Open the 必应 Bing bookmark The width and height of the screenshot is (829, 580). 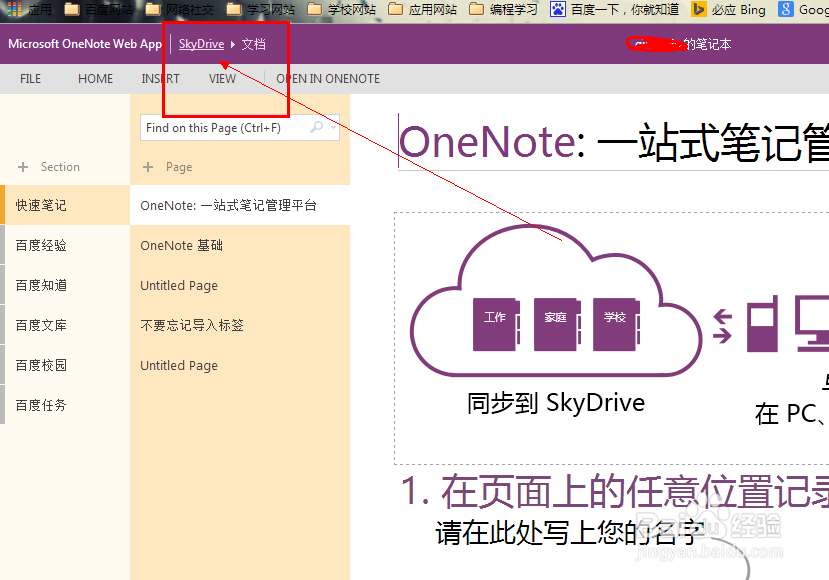(729, 9)
